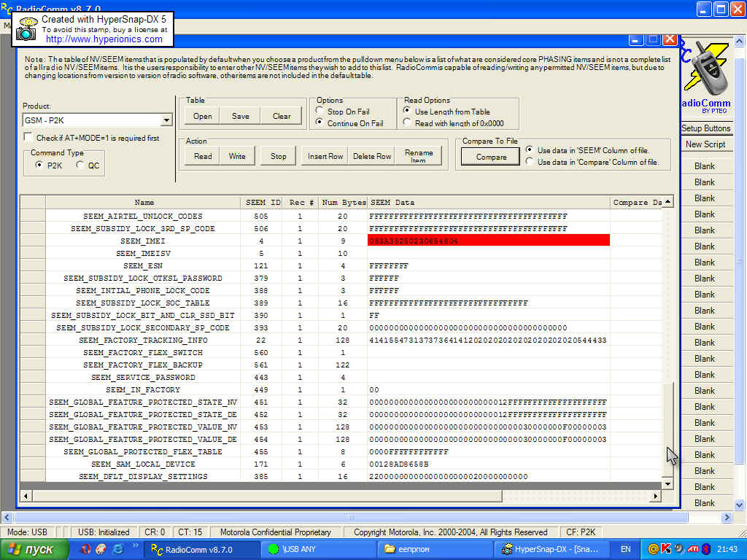The width and height of the screenshot is (747, 560).
Task: Click the Compare button
Action: tap(491, 157)
